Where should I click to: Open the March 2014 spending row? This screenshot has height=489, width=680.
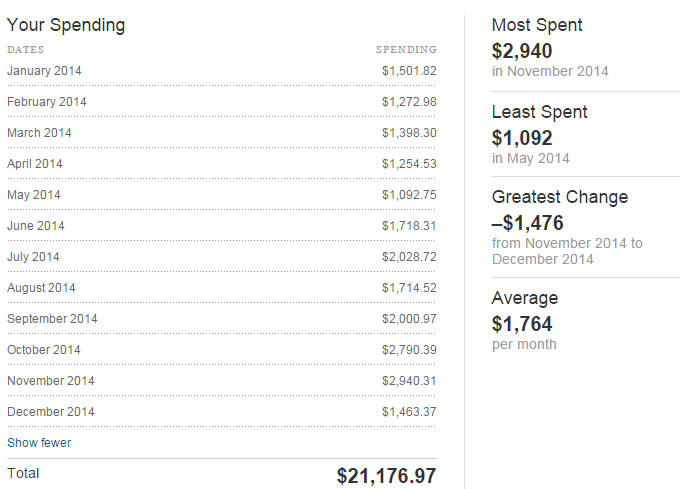(x=222, y=133)
